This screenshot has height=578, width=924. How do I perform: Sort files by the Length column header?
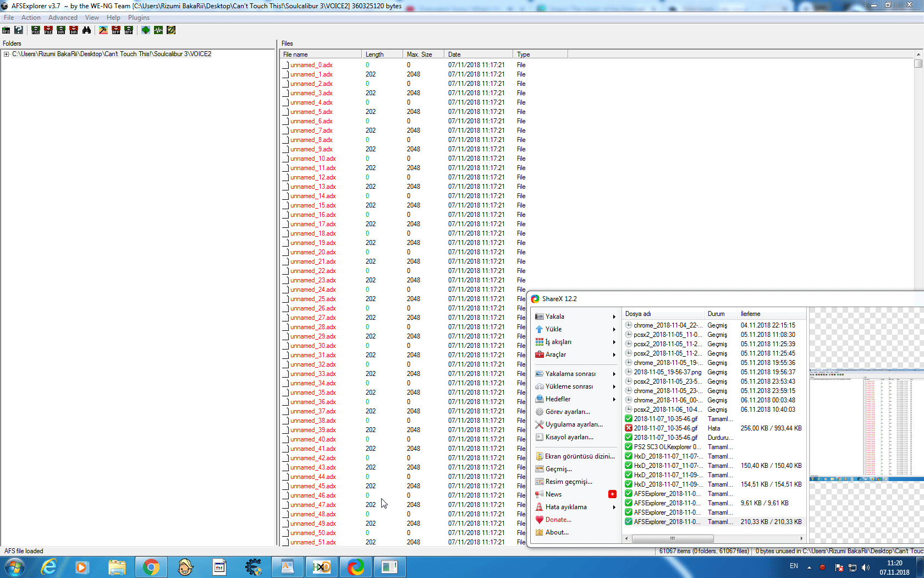click(382, 54)
